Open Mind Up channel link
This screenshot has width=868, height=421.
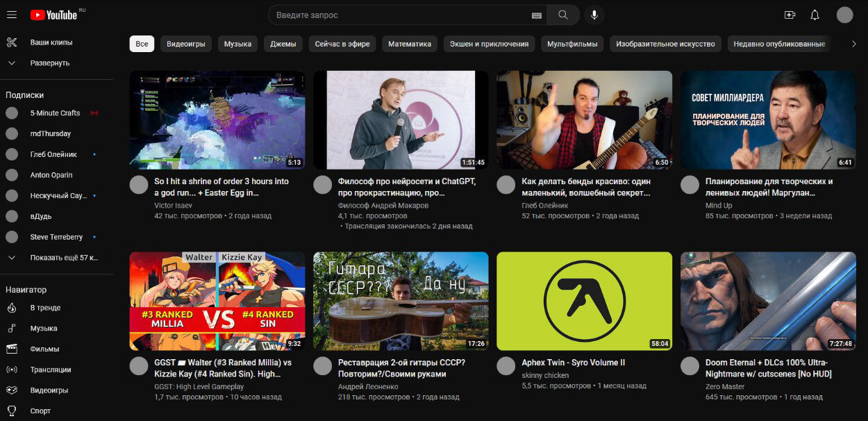pyautogui.click(x=719, y=206)
